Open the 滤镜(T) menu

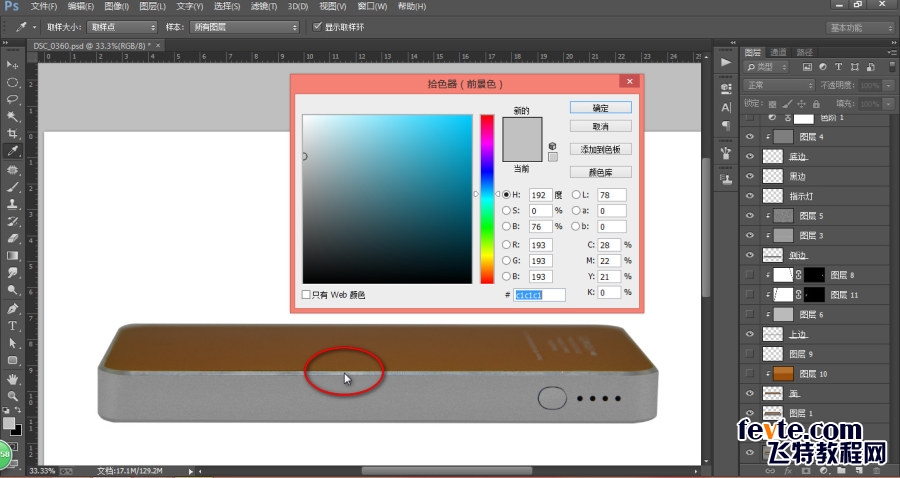263,6
